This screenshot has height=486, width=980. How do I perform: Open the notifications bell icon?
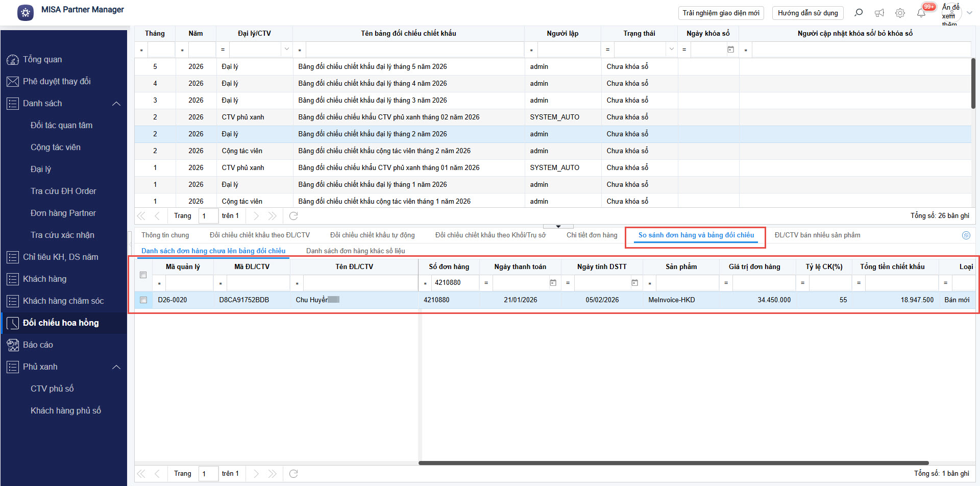921,13
